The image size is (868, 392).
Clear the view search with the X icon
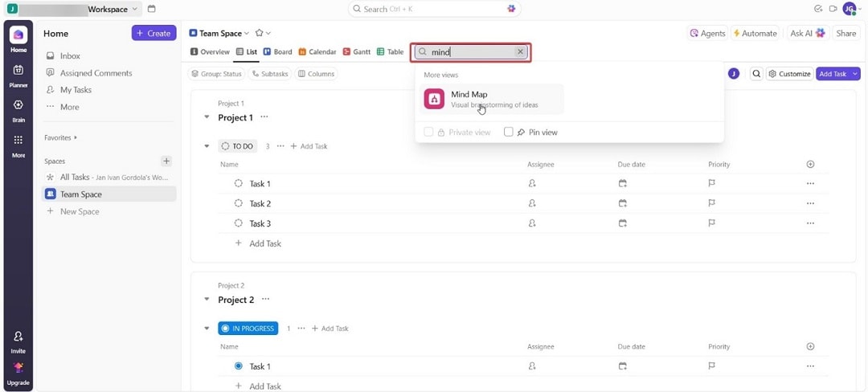520,52
